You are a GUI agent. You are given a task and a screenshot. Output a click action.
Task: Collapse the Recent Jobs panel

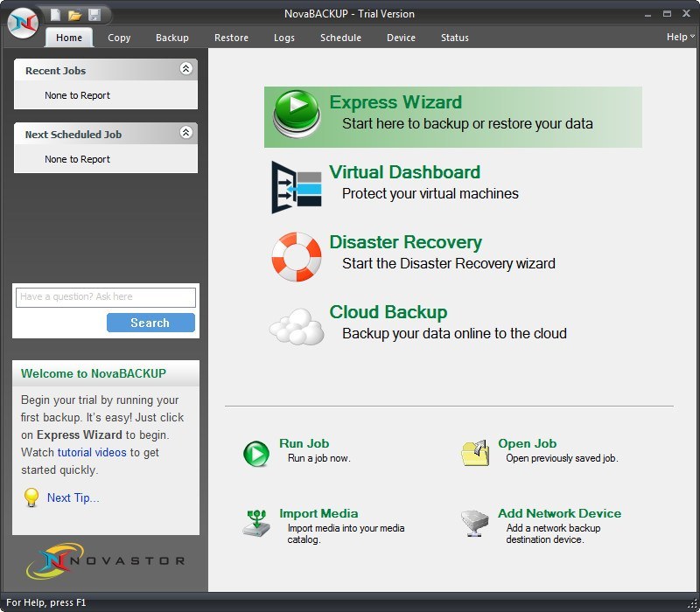click(x=185, y=70)
